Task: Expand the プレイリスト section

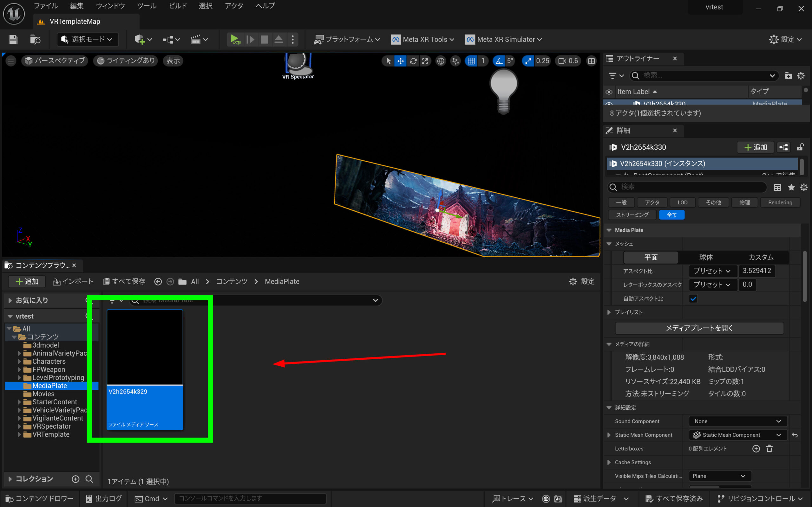Action: (x=609, y=312)
